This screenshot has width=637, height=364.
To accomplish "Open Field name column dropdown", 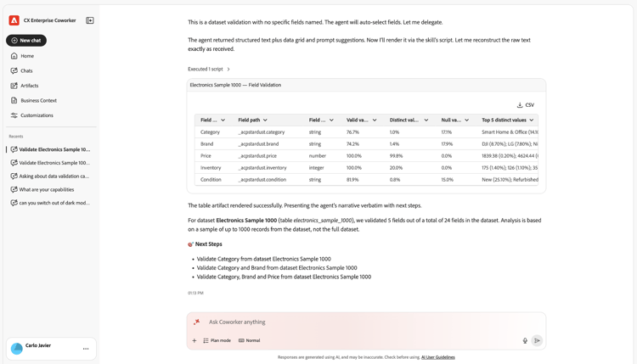I will (x=223, y=120).
